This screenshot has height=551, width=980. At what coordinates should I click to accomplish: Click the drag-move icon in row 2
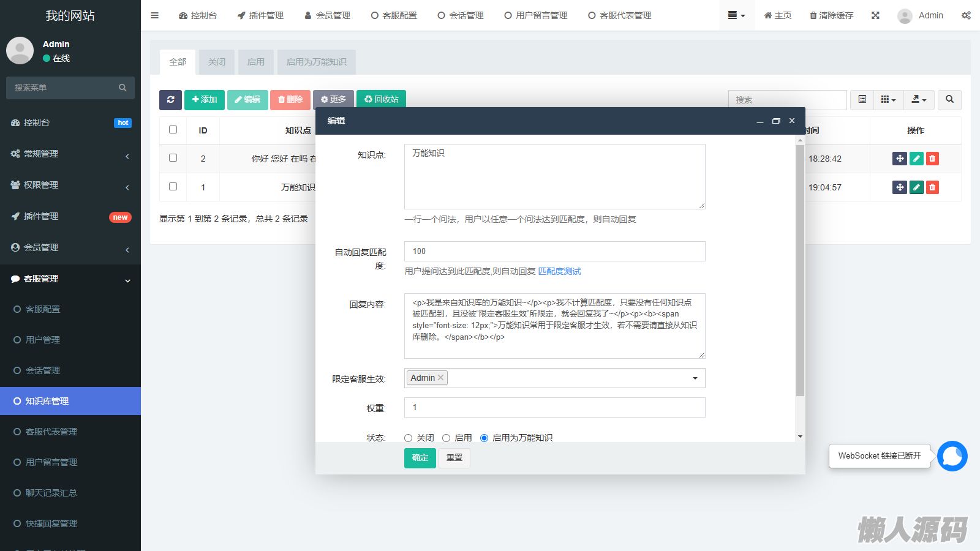coord(899,159)
